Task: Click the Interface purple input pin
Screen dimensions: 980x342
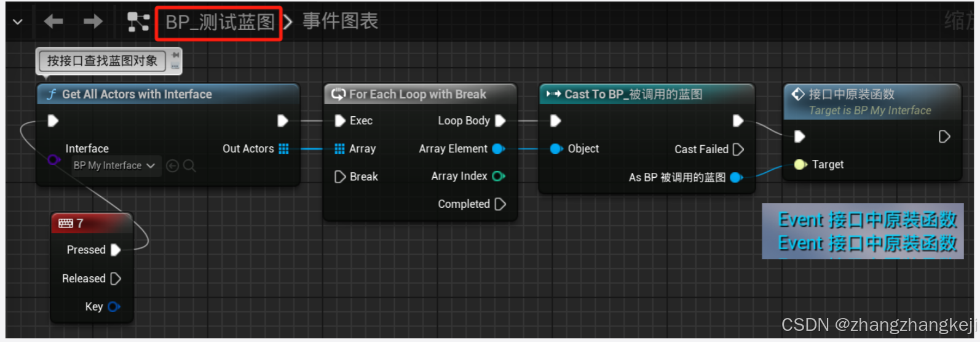Action: [53, 160]
